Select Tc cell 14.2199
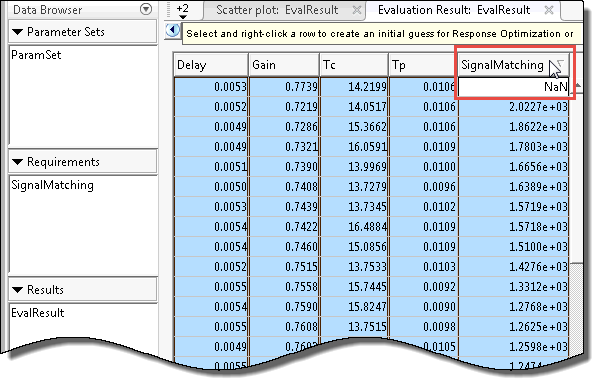This screenshot has width=599, height=386. coord(354,87)
